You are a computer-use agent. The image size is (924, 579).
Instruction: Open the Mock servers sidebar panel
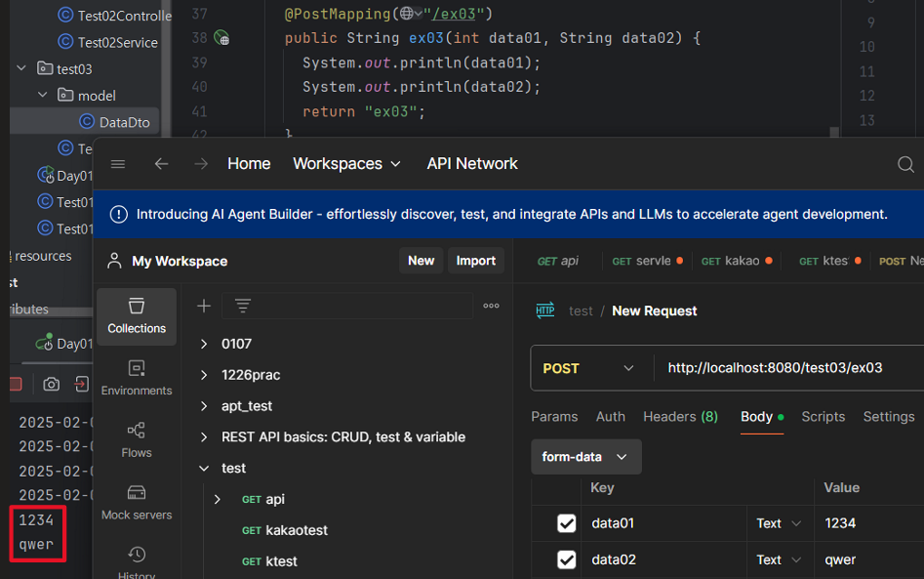[x=137, y=503]
